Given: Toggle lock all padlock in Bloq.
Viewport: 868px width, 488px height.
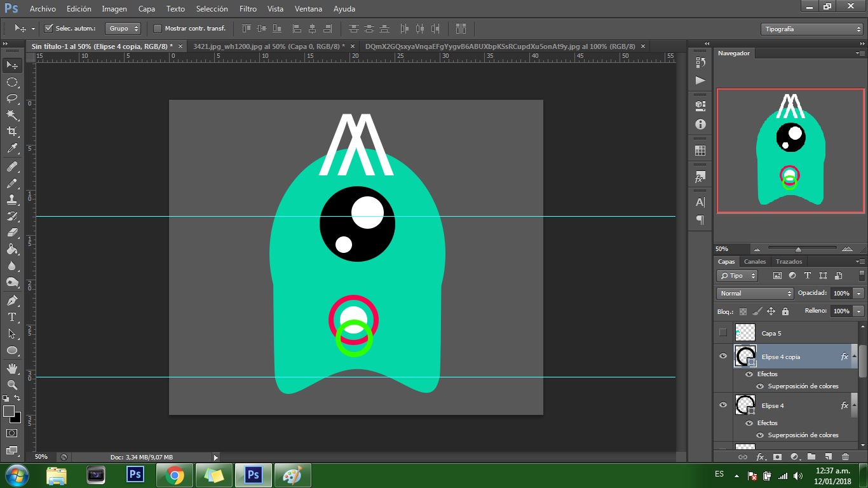Looking at the screenshot, I should (x=785, y=311).
